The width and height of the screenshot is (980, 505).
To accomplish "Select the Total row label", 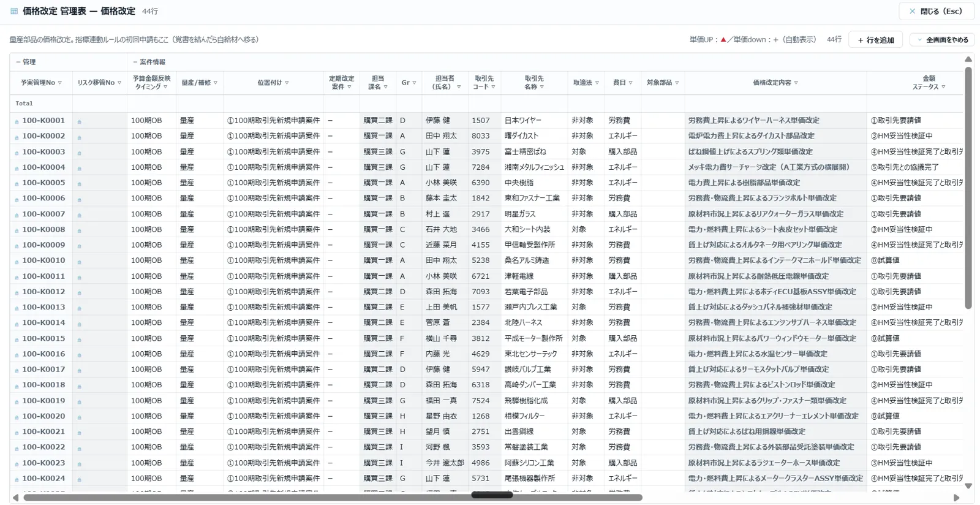I will [x=24, y=104].
